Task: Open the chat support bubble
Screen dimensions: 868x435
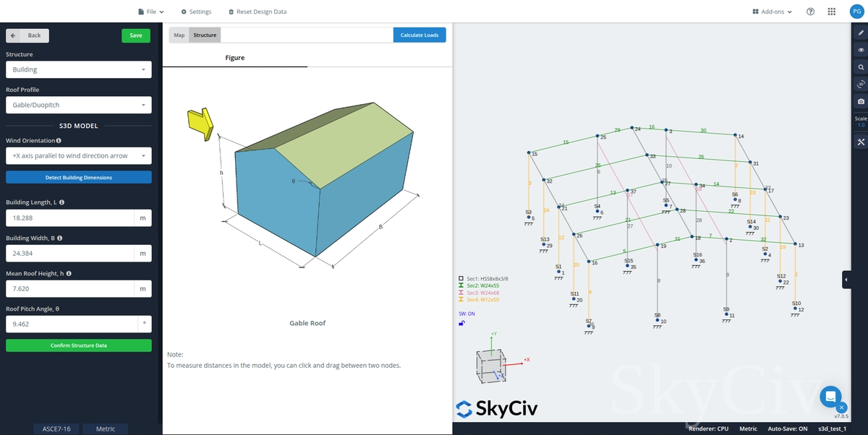Action: coord(830,397)
